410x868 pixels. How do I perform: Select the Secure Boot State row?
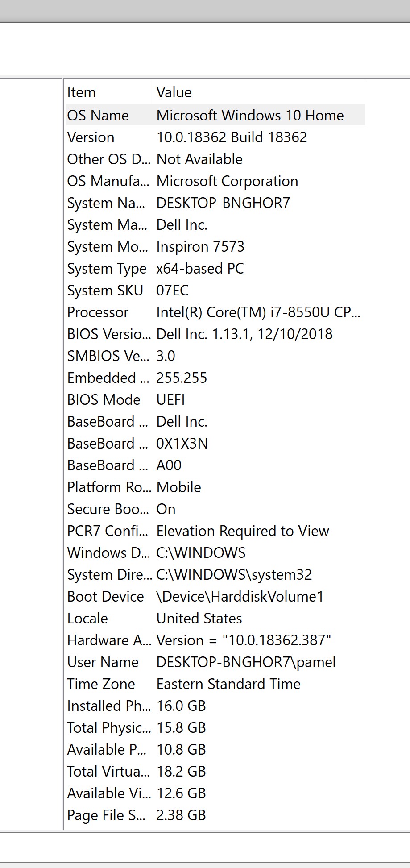click(215, 509)
